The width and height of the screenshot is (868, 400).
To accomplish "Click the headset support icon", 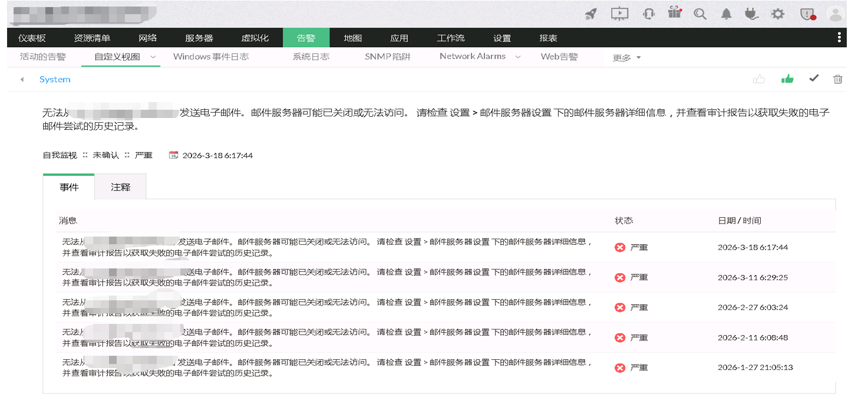I will 648,14.
